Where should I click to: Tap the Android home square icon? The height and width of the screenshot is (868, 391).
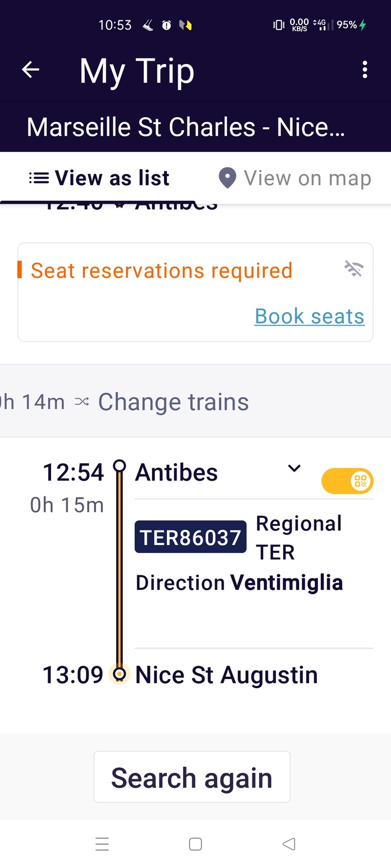[x=195, y=844]
